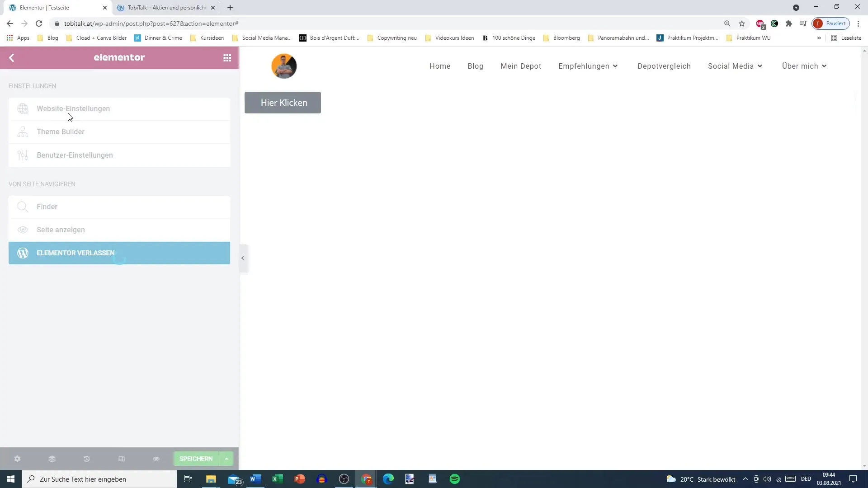
Task: Open Mein Depot navigation link
Action: coord(521,66)
